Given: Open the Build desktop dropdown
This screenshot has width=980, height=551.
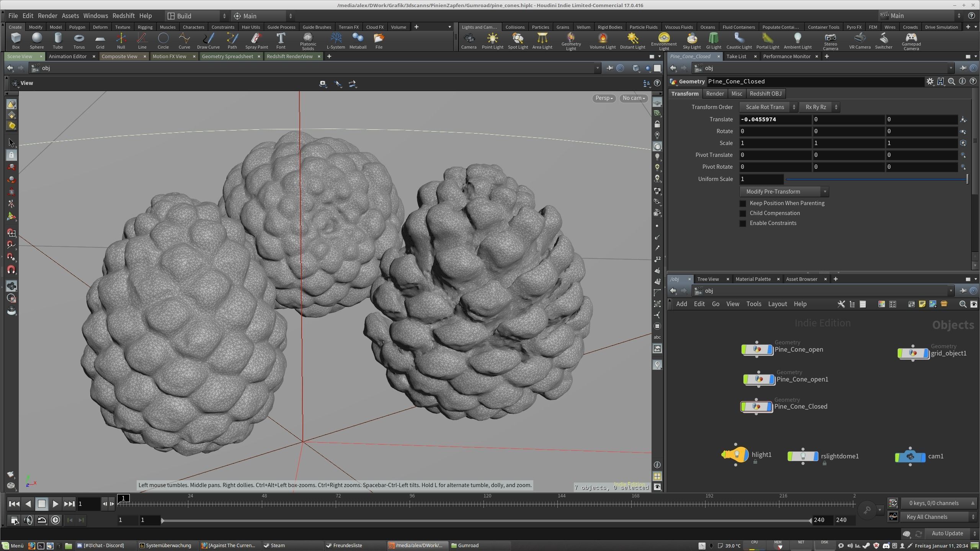Looking at the screenshot, I should point(197,16).
